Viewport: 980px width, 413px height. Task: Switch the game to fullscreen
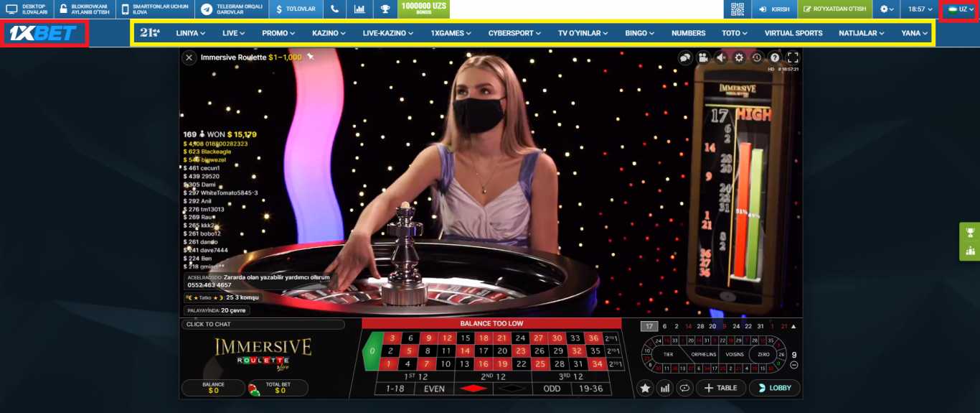793,57
